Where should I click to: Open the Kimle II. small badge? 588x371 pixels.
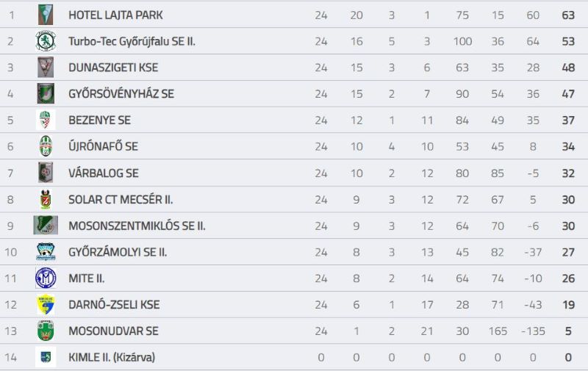tap(46, 357)
